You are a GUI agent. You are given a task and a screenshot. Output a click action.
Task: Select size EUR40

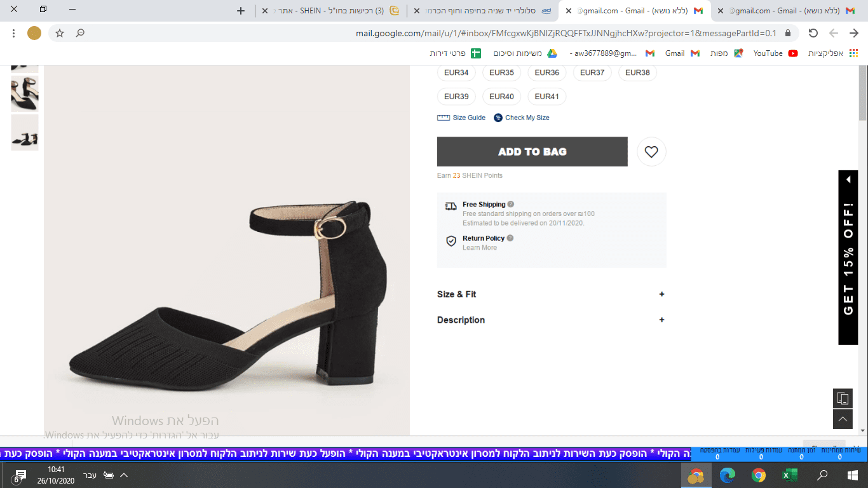coord(501,97)
